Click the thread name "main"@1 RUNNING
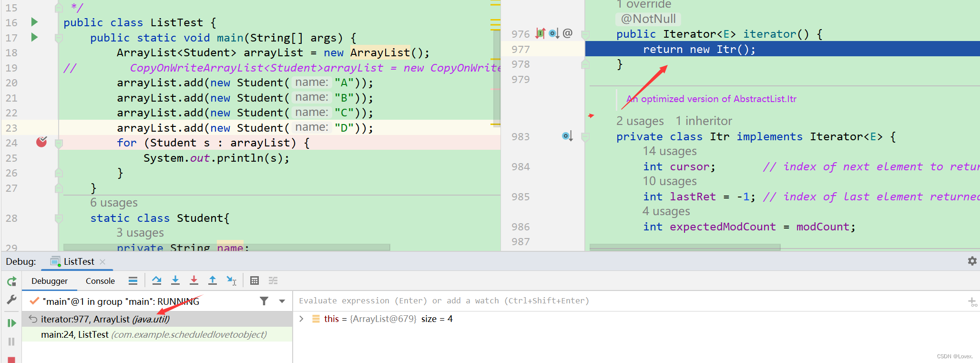980x363 pixels. [x=121, y=301]
